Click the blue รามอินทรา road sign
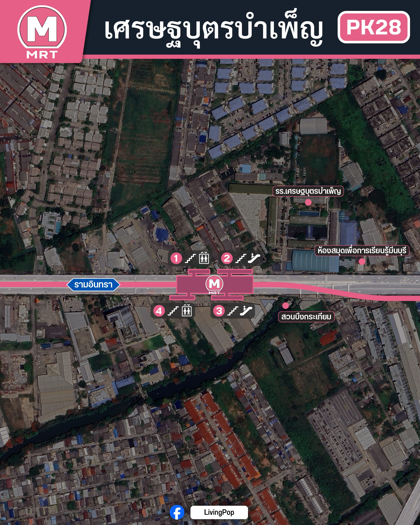This screenshot has height=525, width=420. click(93, 284)
